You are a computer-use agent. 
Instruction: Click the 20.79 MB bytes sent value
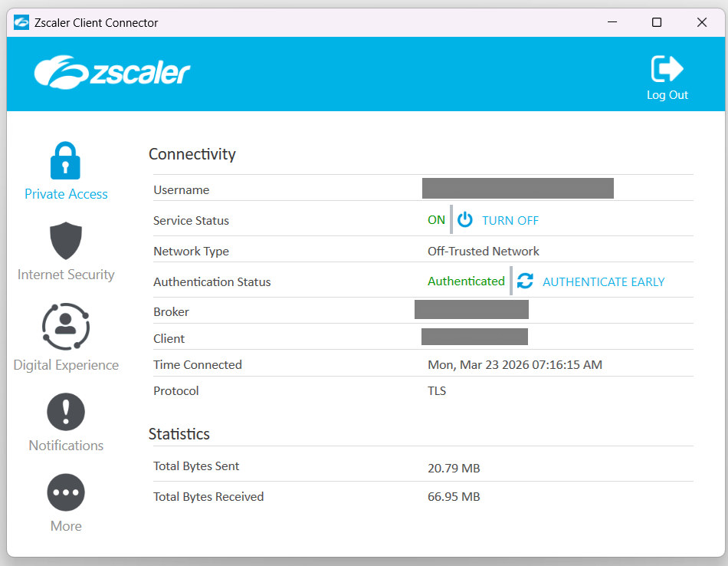point(454,468)
